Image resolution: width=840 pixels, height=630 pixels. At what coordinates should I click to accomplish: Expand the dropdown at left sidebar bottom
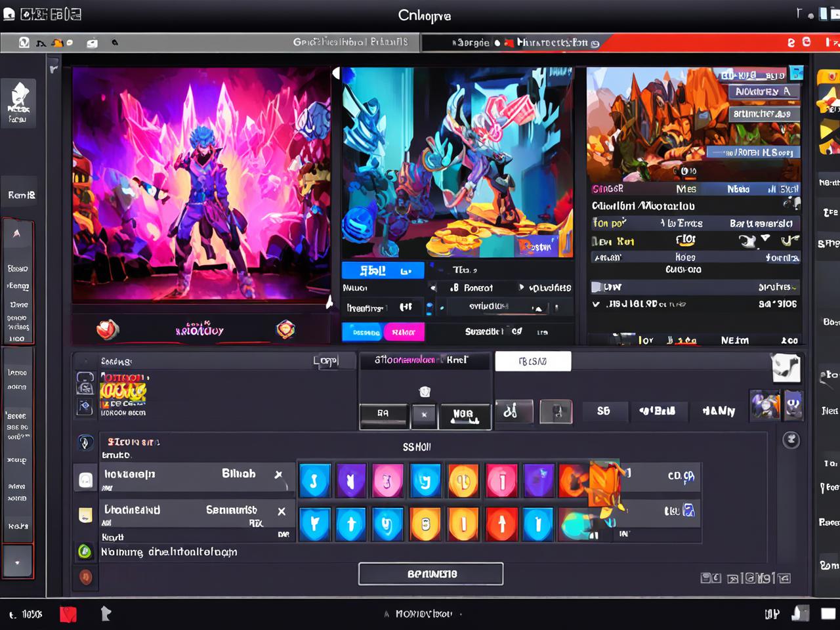click(x=17, y=562)
